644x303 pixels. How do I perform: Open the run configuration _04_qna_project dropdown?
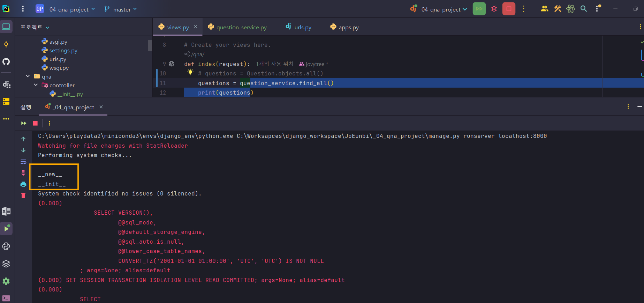[439, 9]
